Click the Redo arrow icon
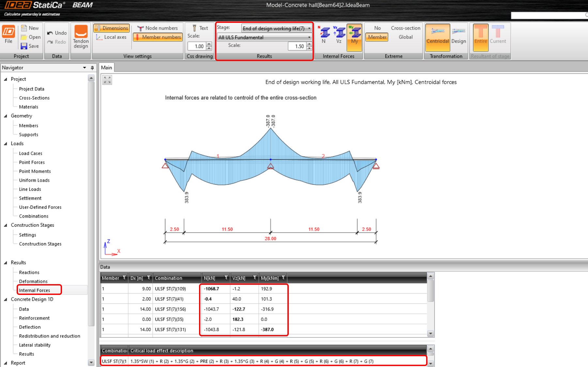The height and width of the screenshot is (367, 588). [x=50, y=42]
